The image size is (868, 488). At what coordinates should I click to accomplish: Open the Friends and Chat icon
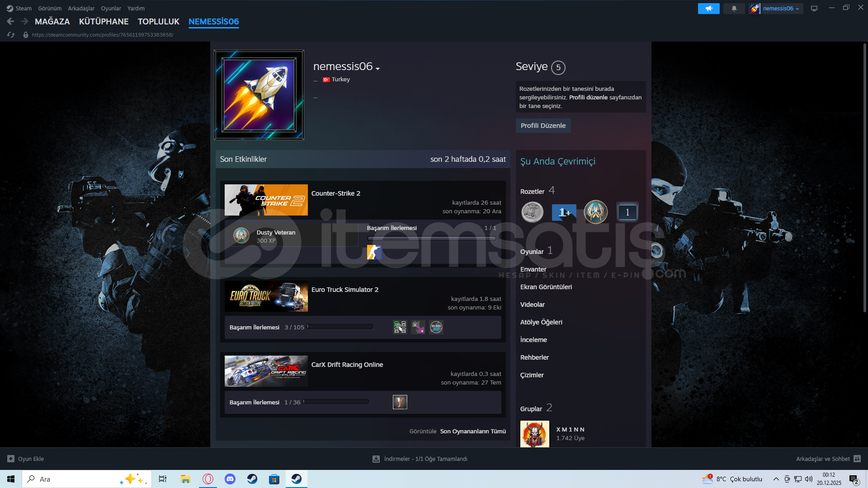[857, 459]
